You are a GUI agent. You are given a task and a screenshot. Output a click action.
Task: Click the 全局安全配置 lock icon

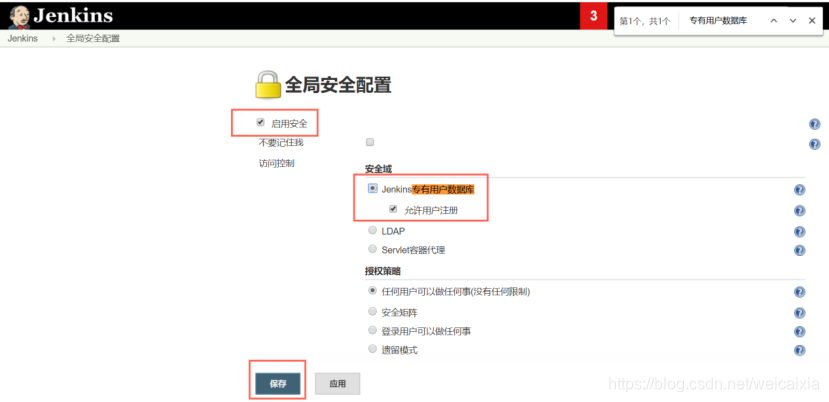click(x=268, y=85)
